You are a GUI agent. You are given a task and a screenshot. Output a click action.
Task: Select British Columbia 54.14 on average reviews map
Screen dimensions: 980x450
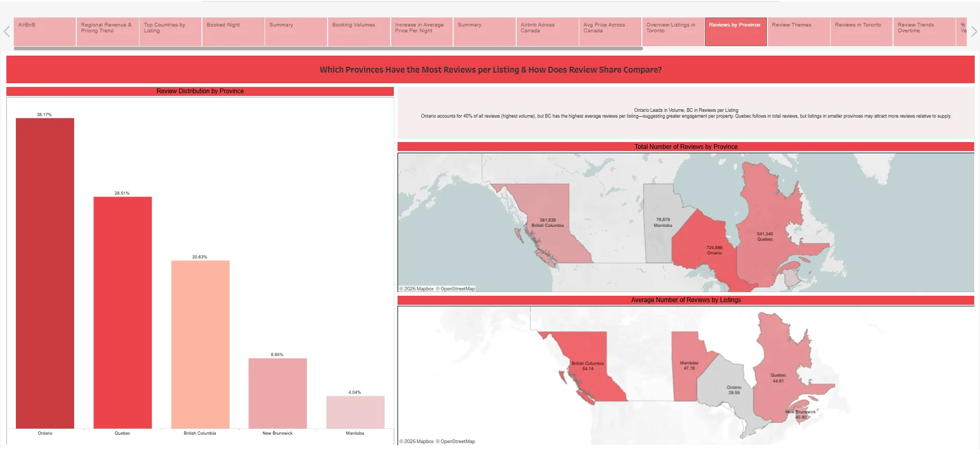coord(587,366)
